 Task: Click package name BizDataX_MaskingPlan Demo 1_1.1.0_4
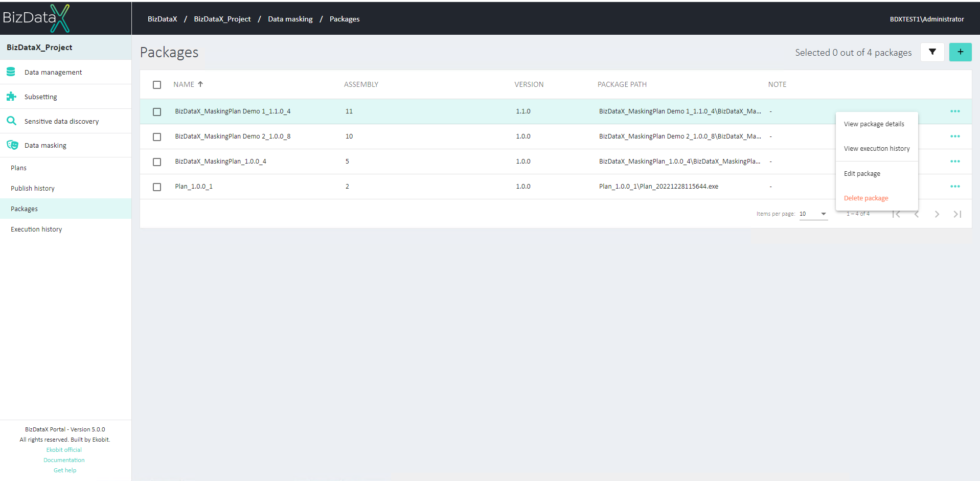click(233, 111)
